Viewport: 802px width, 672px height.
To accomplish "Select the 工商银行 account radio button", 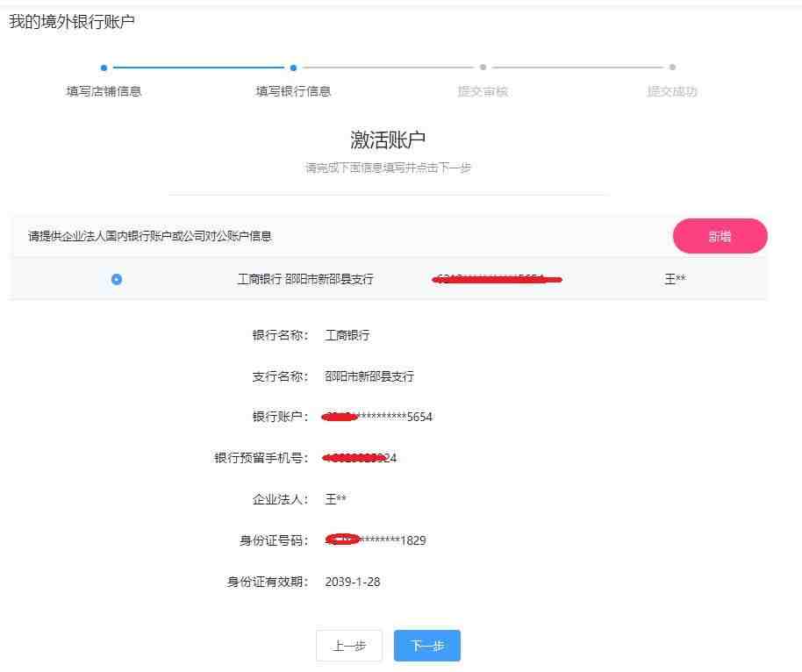I will [117, 279].
